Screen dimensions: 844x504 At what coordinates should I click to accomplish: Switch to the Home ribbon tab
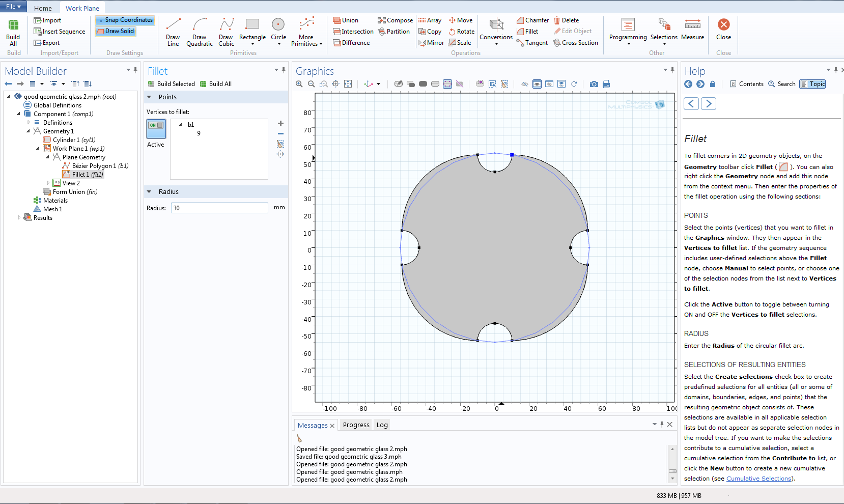coord(43,8)
